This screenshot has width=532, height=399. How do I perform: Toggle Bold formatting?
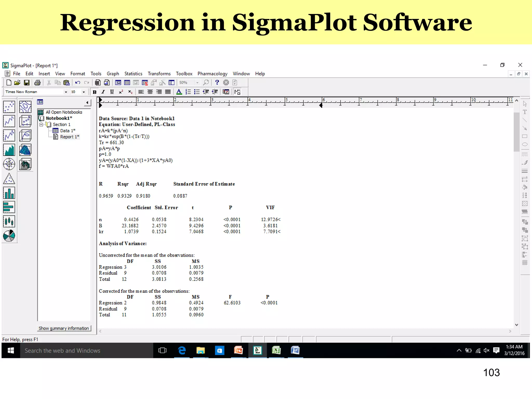[95, 92]
